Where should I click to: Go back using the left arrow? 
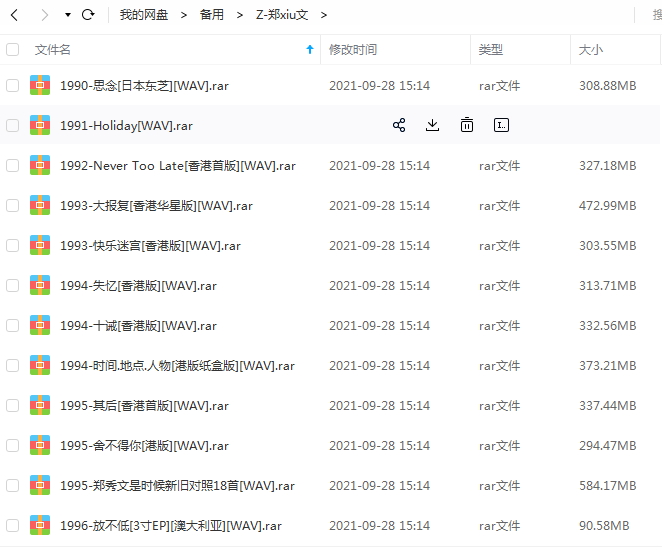point(14,15)
